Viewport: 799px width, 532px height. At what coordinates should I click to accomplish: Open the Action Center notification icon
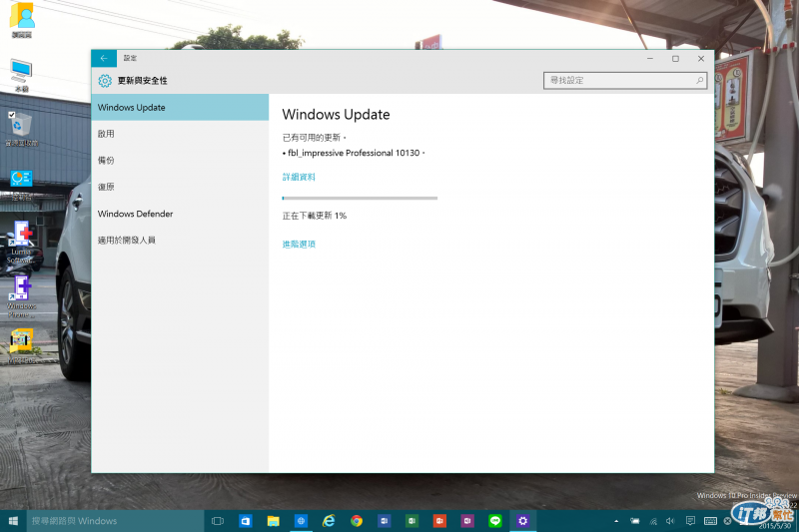click(x=690, y=521)
